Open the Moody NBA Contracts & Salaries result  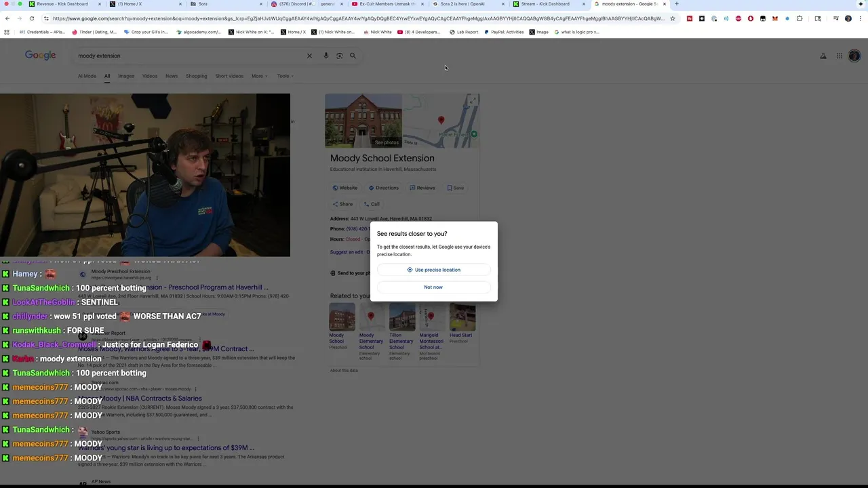(140, 399)
